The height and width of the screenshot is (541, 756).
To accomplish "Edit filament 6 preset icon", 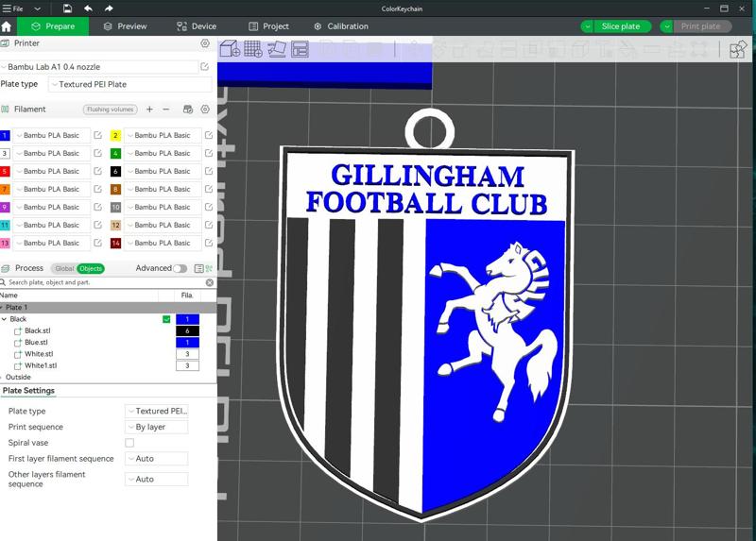I will [209, 171].
